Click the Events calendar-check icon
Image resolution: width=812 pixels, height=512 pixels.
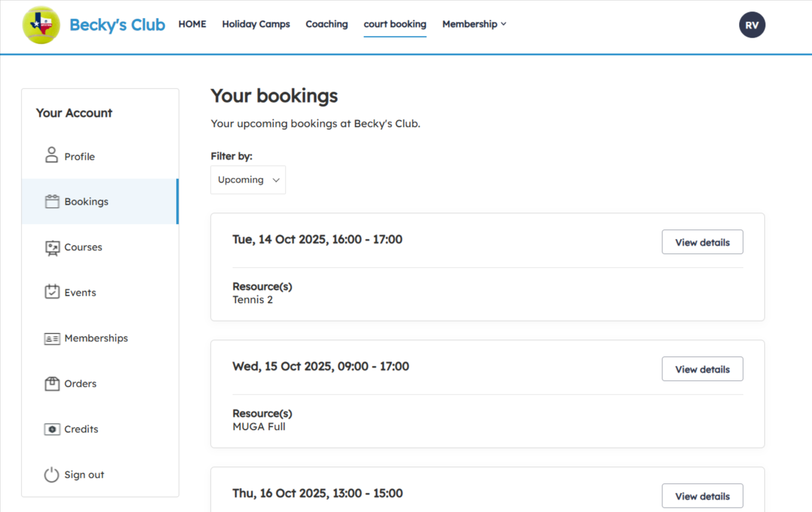(52, 292)
